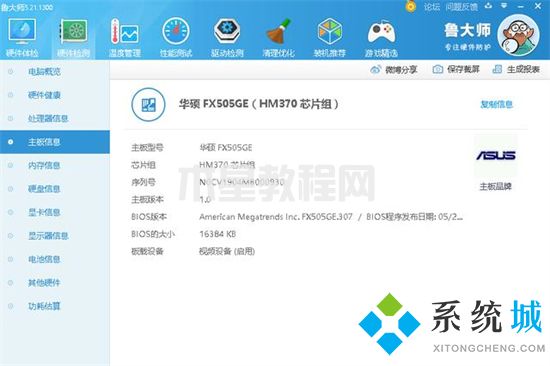Select 内存信息 in the sidebar
The width and height of the screenshot is (550, 366).
55,165
